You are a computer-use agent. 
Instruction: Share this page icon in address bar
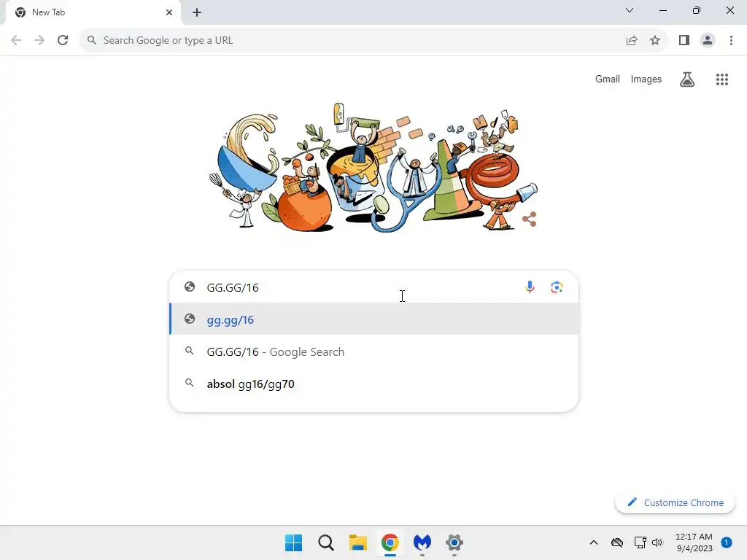(x=632, y=41)
